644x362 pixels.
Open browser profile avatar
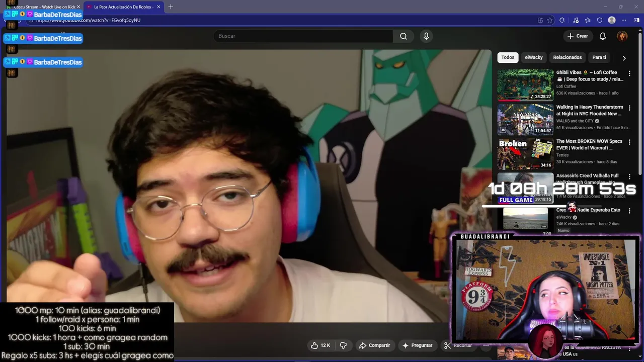(x=612, y=20)
